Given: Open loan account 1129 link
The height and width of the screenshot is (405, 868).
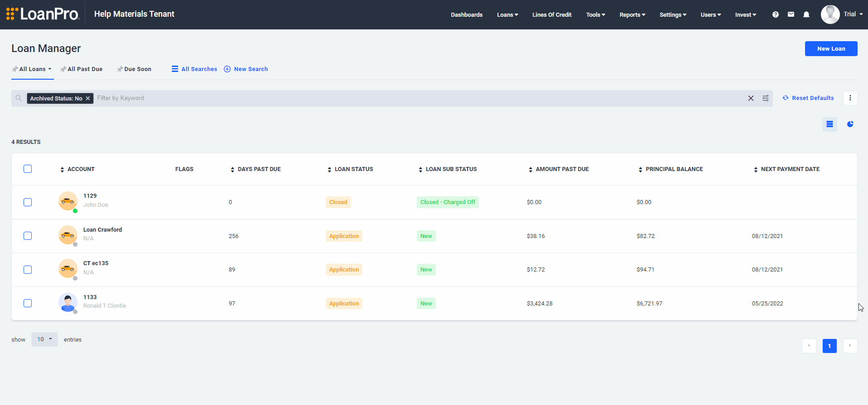Looking at the screenshot, I should [90, 196].
